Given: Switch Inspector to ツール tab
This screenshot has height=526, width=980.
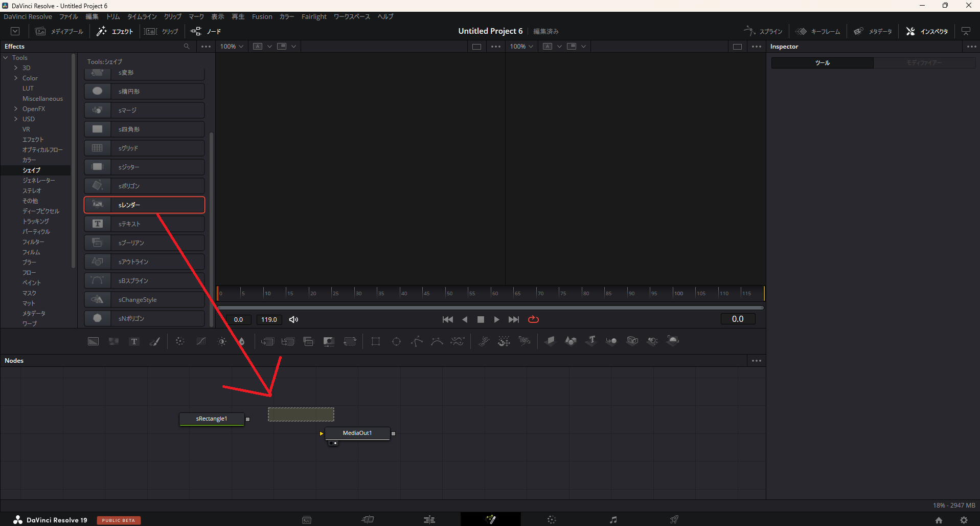Looking at the screenshot, I should tap(823, 63).
